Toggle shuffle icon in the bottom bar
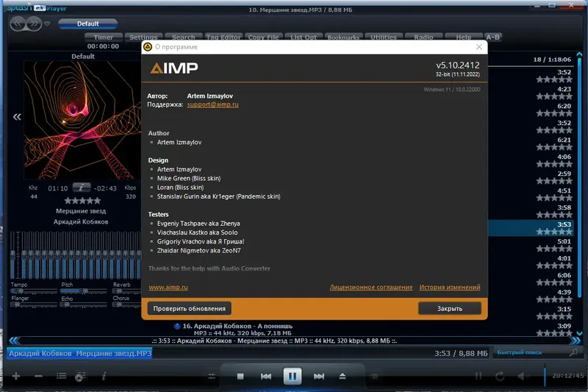Image resolution: width=588 pixels, height=392 pixels. point(478,376)
